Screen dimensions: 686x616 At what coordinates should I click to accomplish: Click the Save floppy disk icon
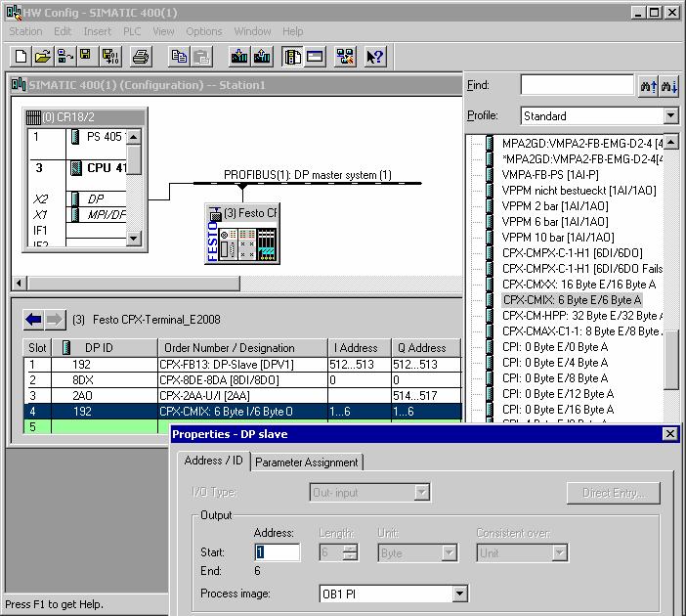click(87, 57)
